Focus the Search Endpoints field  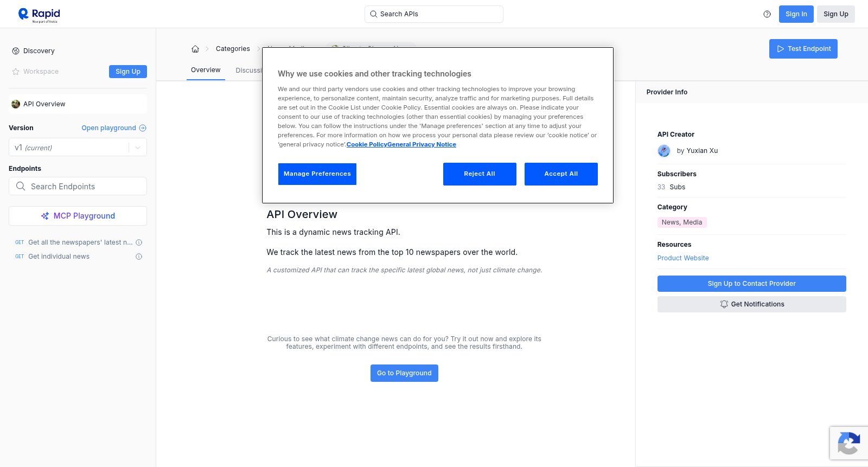(78, 186)
